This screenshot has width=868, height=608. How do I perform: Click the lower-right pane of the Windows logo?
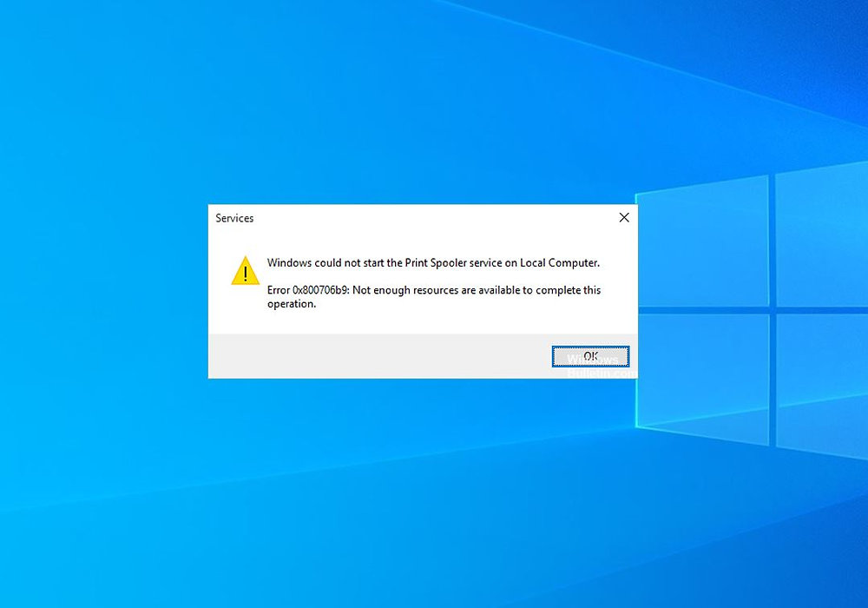(x=820, y=382)
